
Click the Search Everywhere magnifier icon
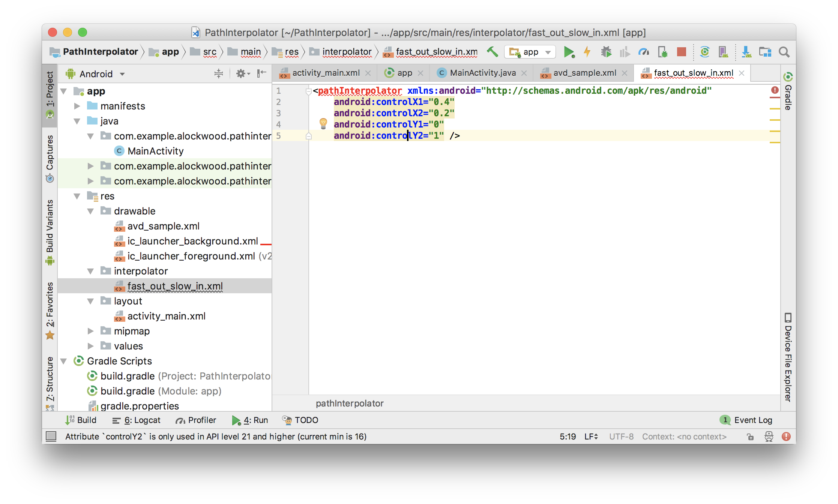coord(784,52)
